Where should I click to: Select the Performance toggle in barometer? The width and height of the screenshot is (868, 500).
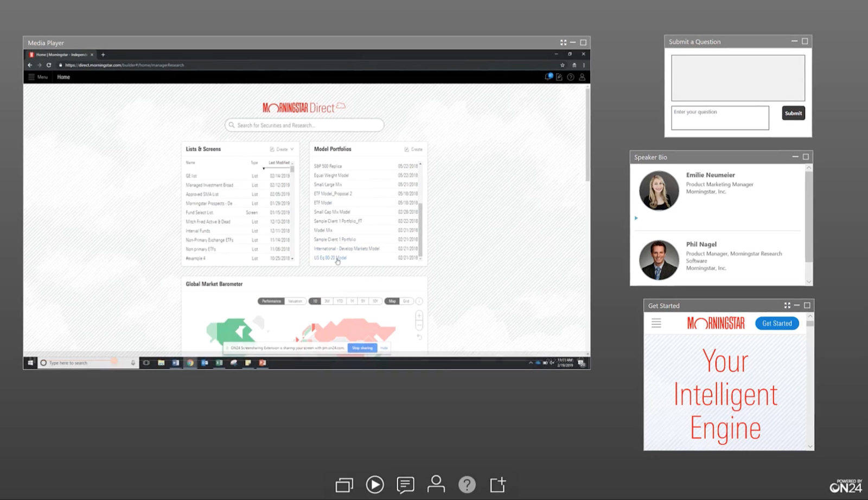pos(271,301)
